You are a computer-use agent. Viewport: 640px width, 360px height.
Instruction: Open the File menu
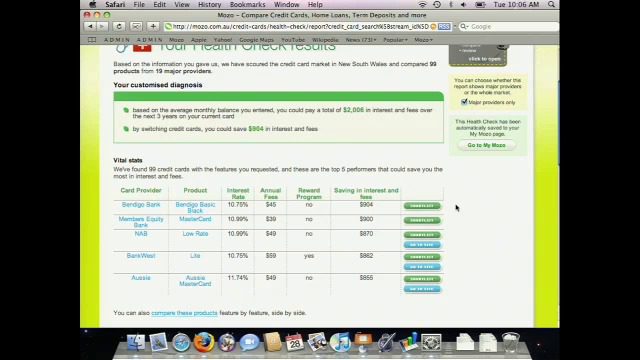click(139, 4)
